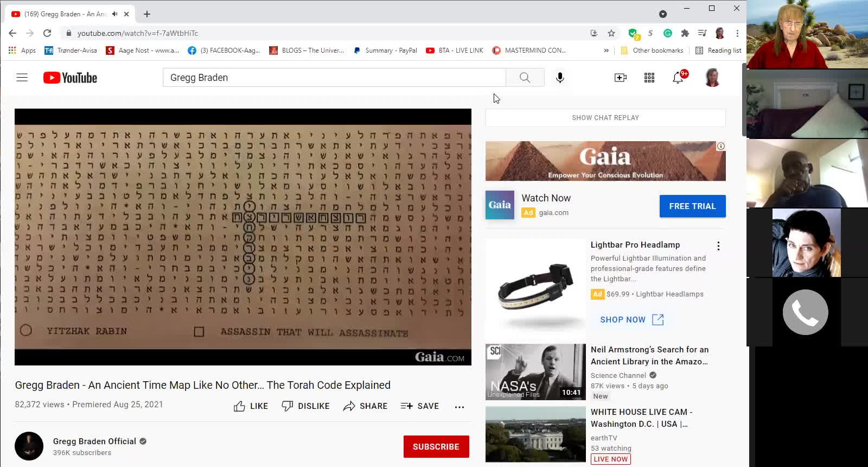Open the gaia.com ad link
This screenshot has height=467, width=868.
(554, 213)
